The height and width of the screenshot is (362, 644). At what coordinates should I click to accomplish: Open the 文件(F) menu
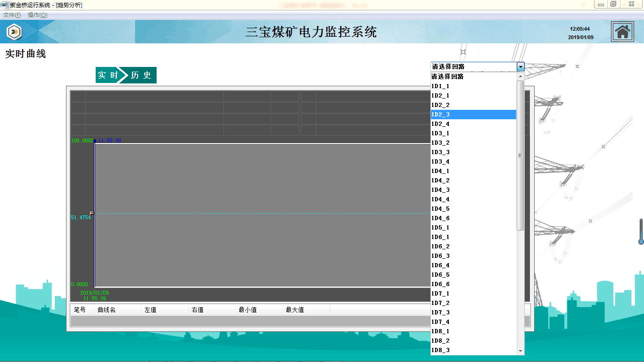tap(12, 15)
